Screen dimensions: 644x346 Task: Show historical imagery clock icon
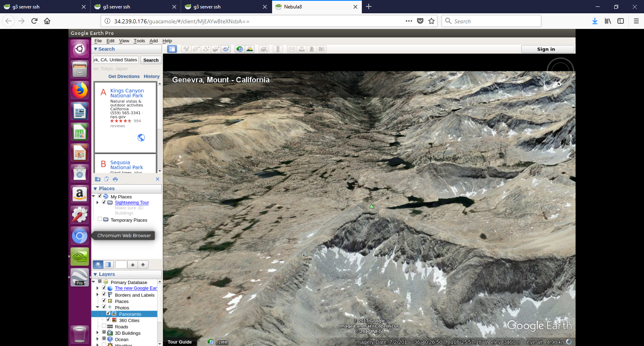point(240,49)
